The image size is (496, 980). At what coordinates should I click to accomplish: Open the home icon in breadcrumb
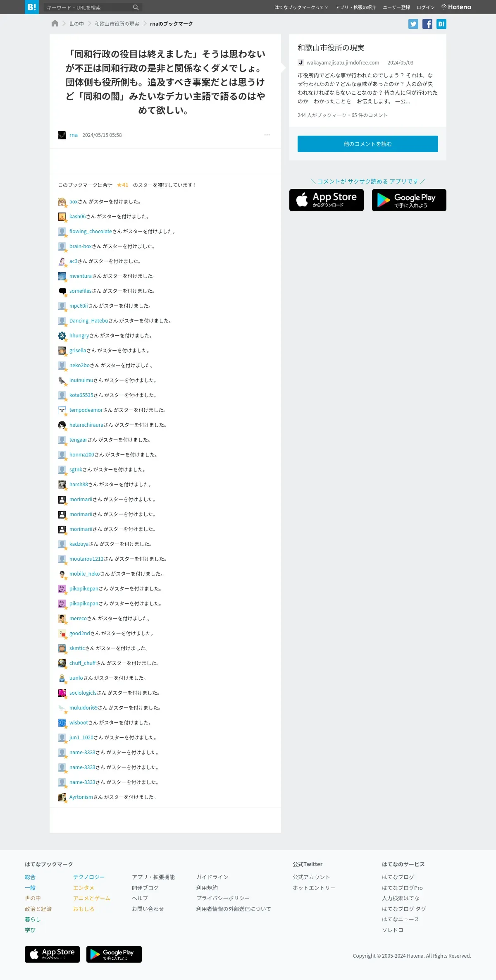pyautogui.click(x=55, y=24)
